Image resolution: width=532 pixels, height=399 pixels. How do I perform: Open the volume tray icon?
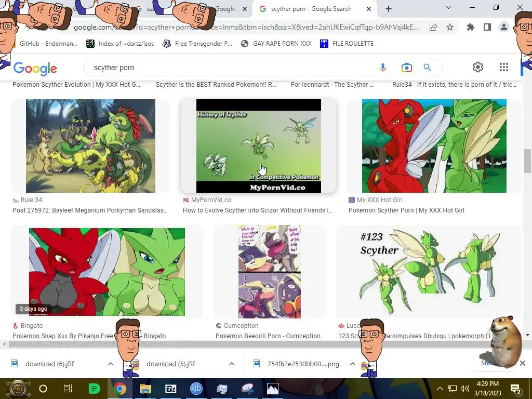tap(465, 389)
